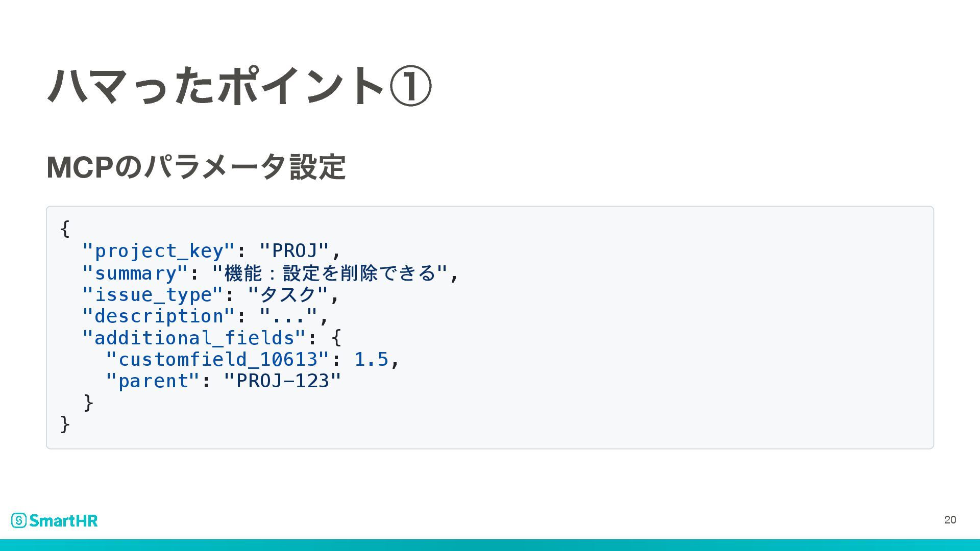Image resolution: width=980 pixels, height=551 pixels.
Task: Click the SmartHR logo icon
Action: point(19,520)
